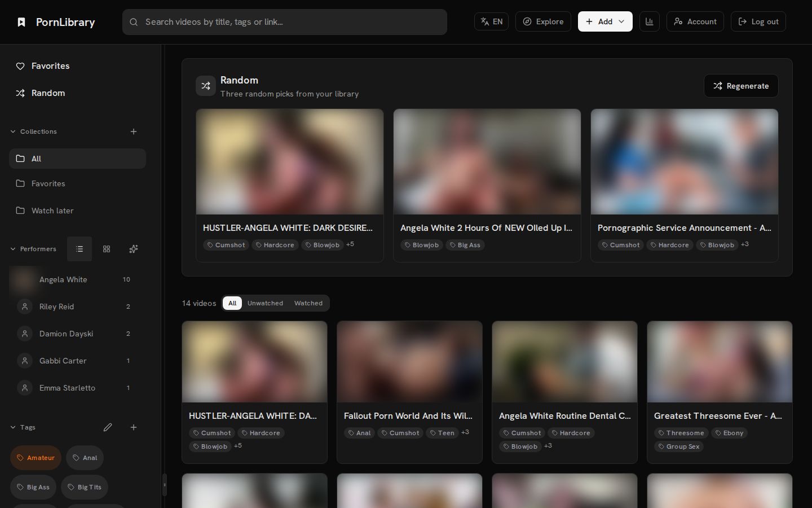Expand +3 tags on Routine Dental video card
This screenshot has height=508, width=812.
click(548, 446)
